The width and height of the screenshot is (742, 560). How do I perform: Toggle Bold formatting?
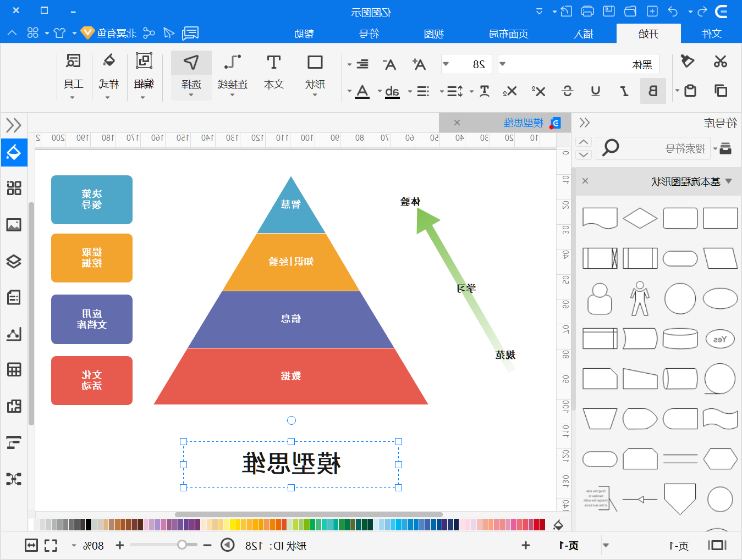[x=653, y=91]
